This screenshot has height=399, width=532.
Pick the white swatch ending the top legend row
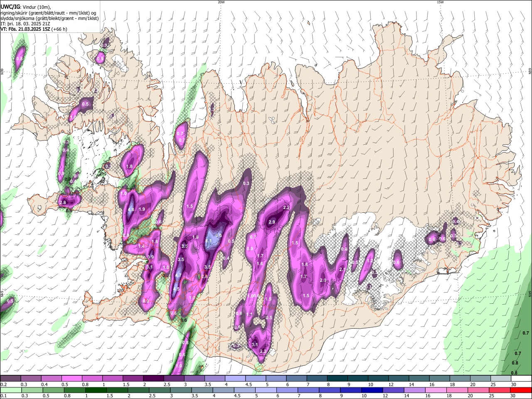tap(521, 379)
